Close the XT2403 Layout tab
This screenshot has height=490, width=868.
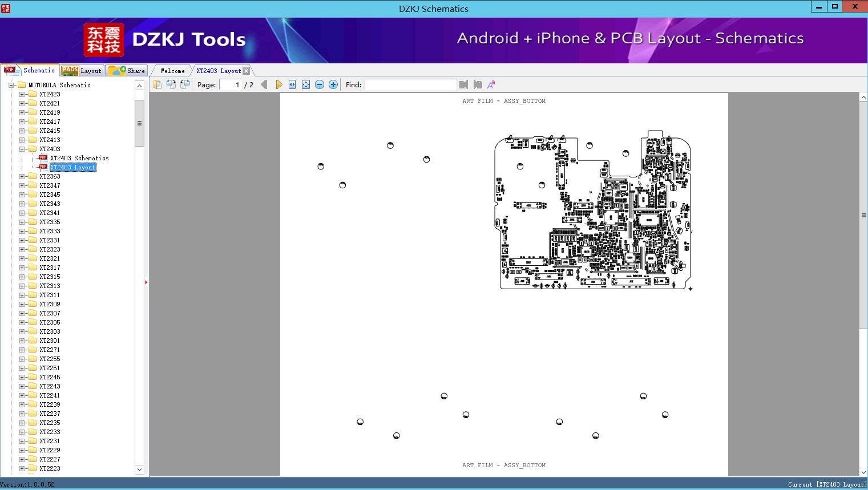pyautogui.click(x=246, y=71)
